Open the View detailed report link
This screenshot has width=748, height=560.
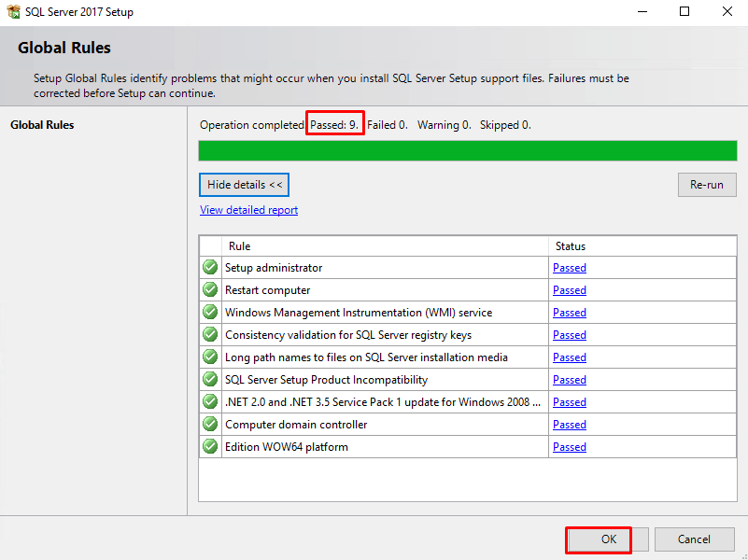tap(248, 210)
